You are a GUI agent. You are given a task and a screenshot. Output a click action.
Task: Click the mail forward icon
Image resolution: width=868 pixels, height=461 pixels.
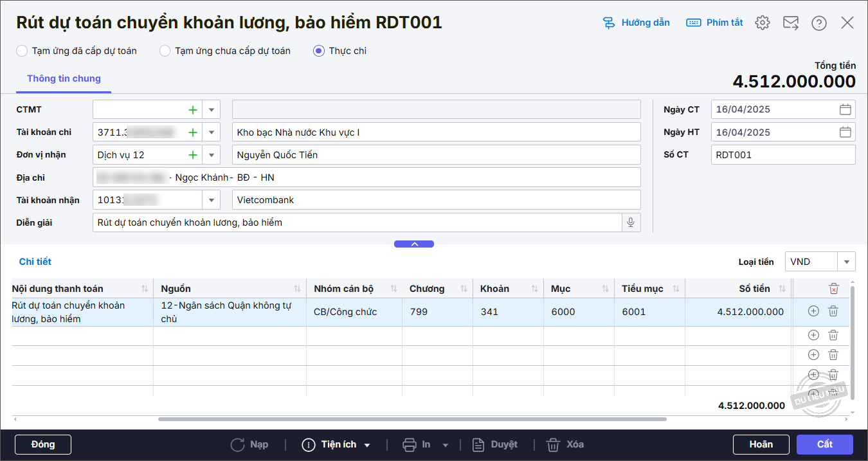coord(790,23)
